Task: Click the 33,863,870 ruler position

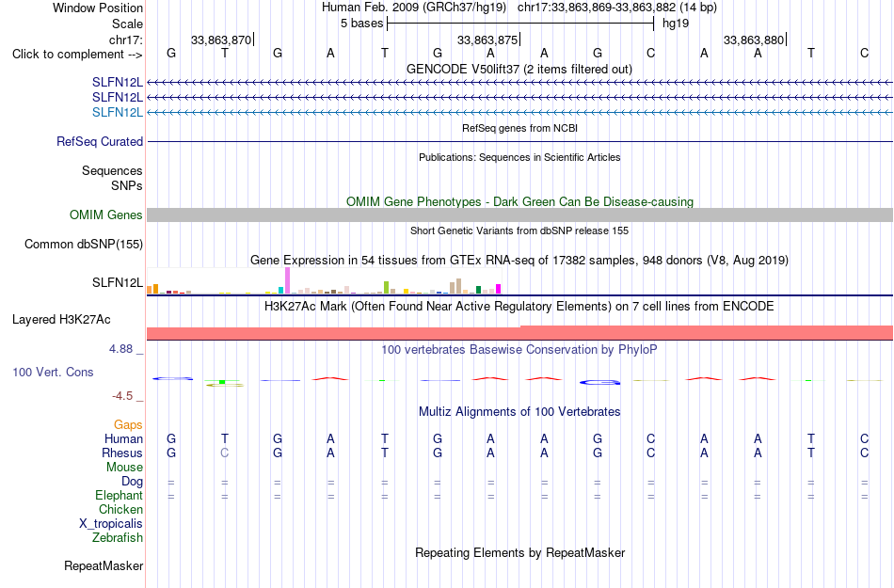Action: pos(221,40)
